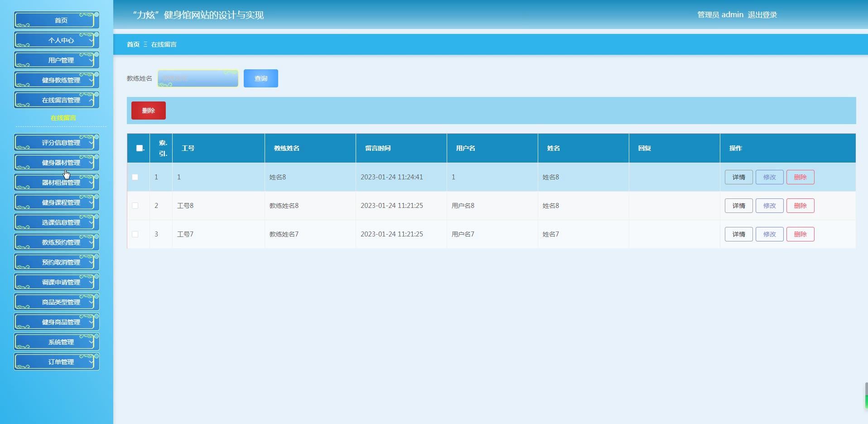Expand the 系统管理 sidebar section

point(61,342)
